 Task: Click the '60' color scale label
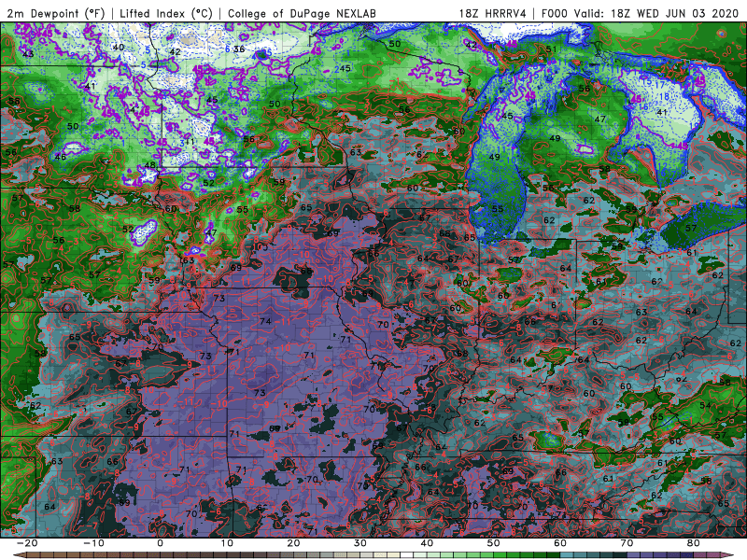click(x=560, y=543)
